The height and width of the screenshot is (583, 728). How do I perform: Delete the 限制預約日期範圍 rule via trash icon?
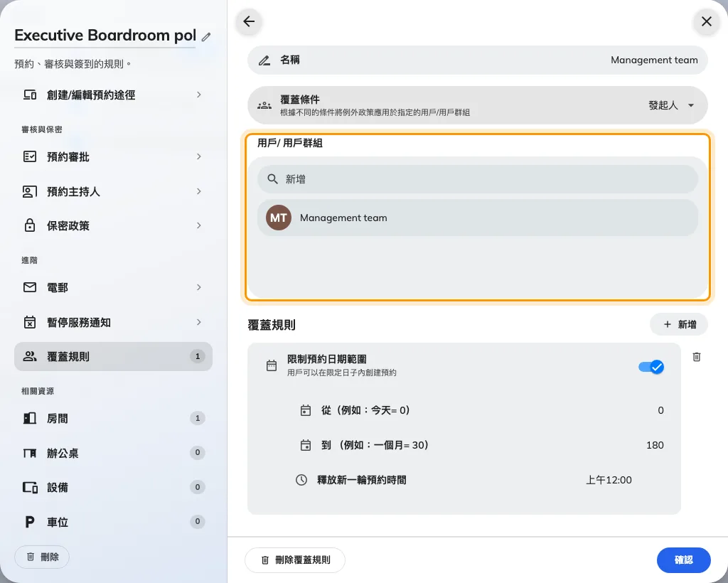tap(697, 357)
